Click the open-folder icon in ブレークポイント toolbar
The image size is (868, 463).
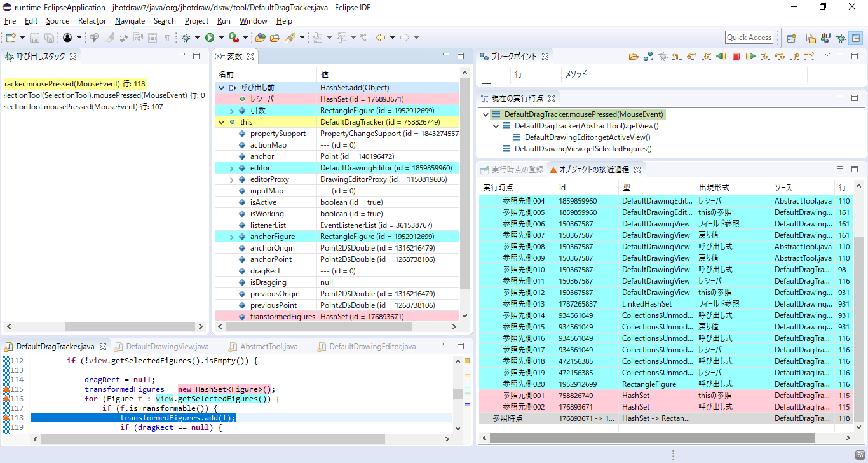634,57
